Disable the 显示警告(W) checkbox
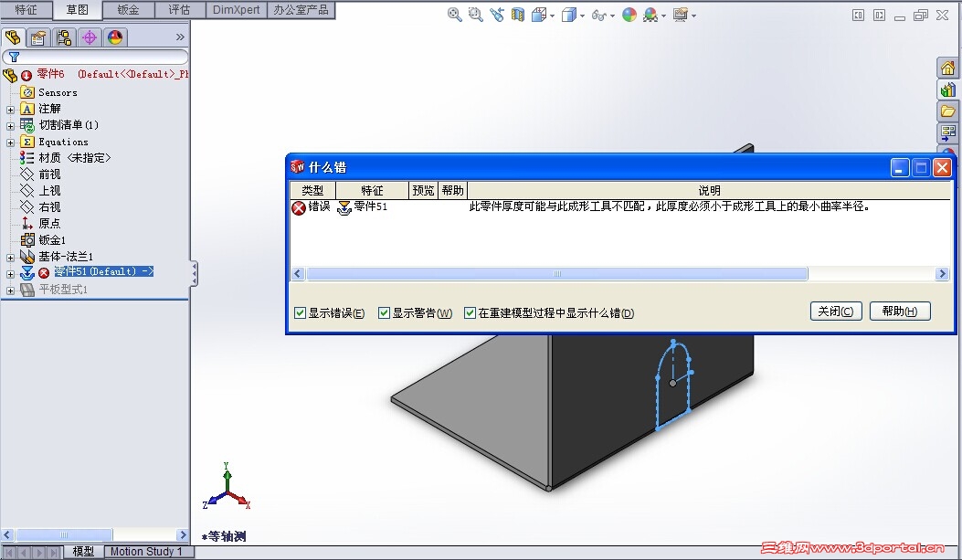The width and height of the screenshot is (962, 560). [384, 312]
